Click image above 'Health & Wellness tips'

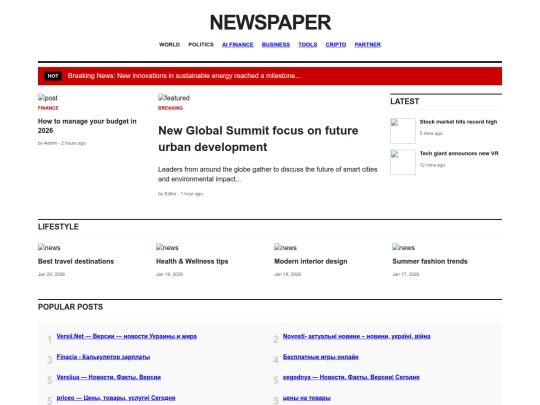click(167, 247)
